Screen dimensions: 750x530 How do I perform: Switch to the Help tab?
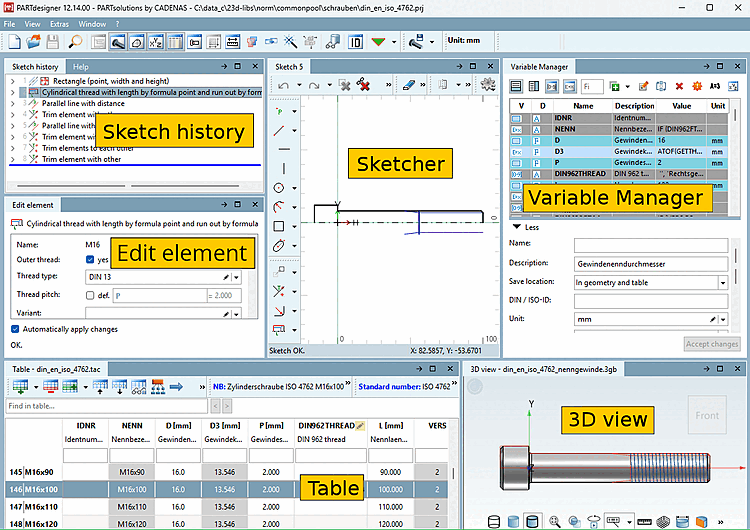click(80, 67)
